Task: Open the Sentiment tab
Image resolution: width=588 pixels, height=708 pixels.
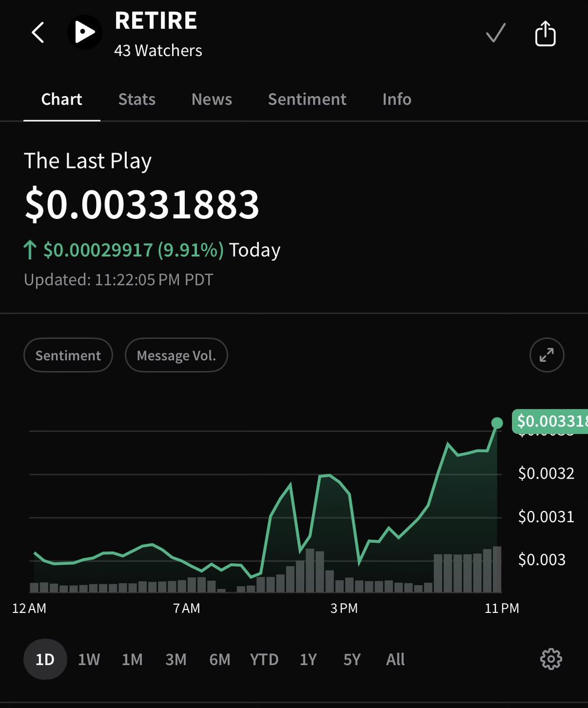Action: (x=307, y=99)
